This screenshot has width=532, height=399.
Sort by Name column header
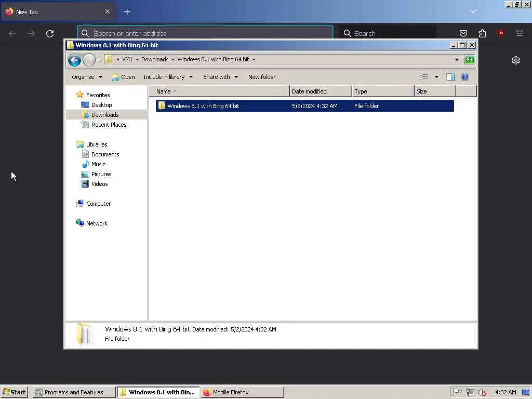tap(219, 91)
